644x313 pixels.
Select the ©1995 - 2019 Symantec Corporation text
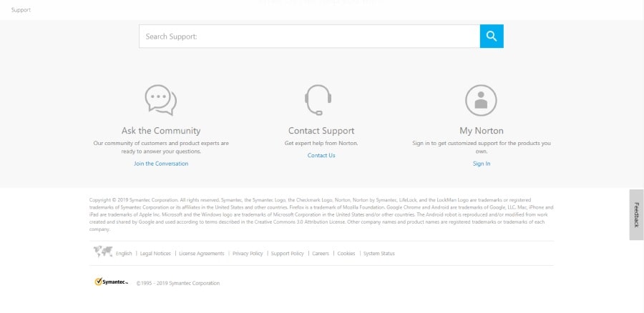pos(178,283)
